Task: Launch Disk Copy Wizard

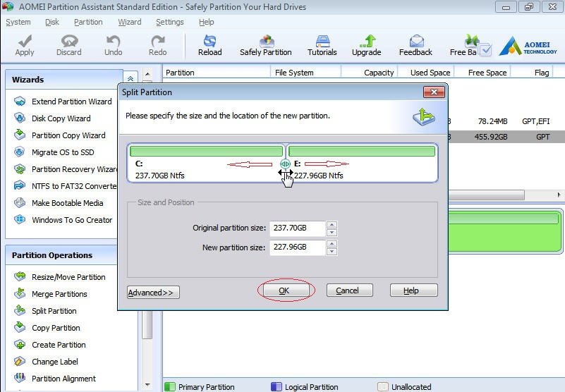Action: pyautogui.click(x=52, y=118)
